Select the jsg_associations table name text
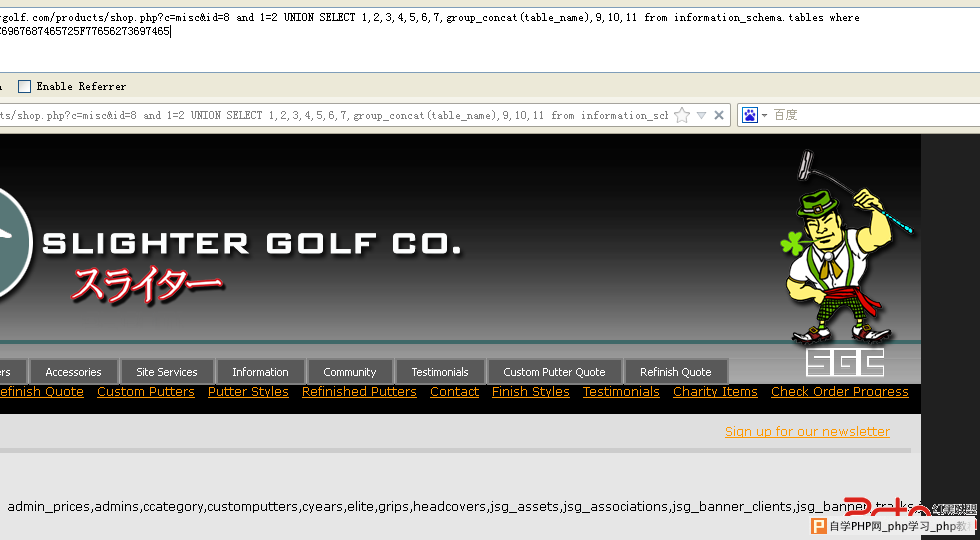Viewport: 980px width, 540px height. click(x=616, y=507)
